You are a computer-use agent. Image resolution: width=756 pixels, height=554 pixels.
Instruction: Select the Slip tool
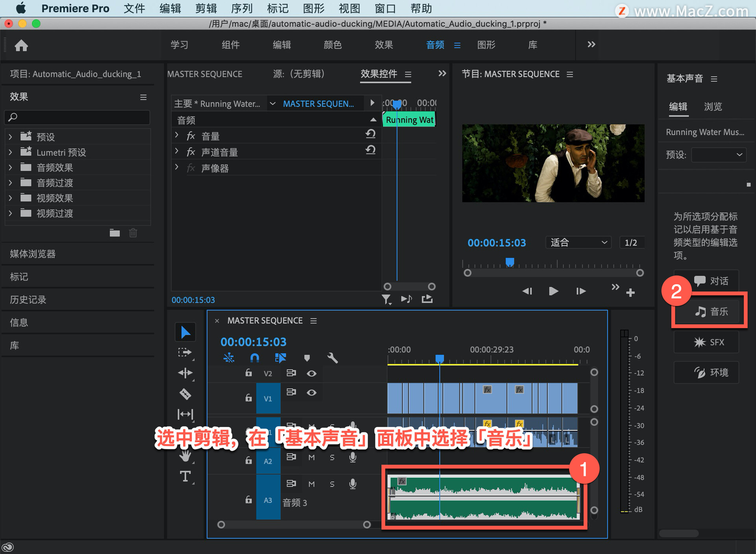point(185,414)
